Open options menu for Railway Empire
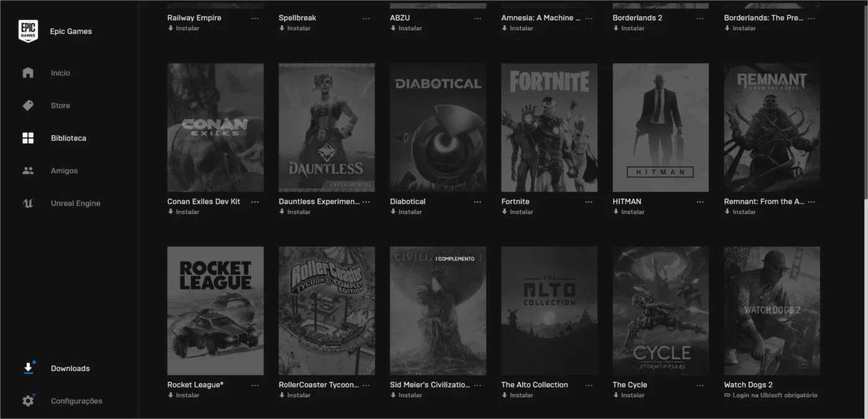The image size is (868, 419). click(255, 19)
